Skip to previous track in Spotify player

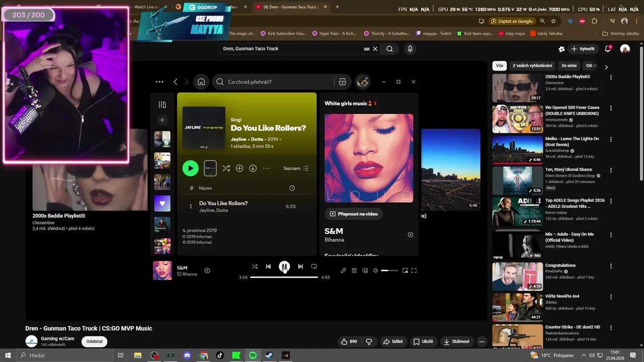coord(268,266)
